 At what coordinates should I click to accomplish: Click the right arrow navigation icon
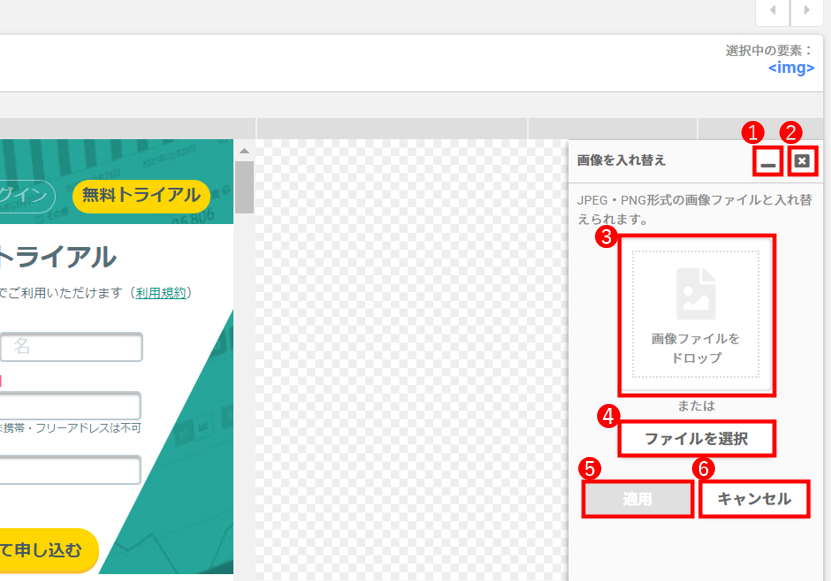pyautogui.click(x=807, y=11)
